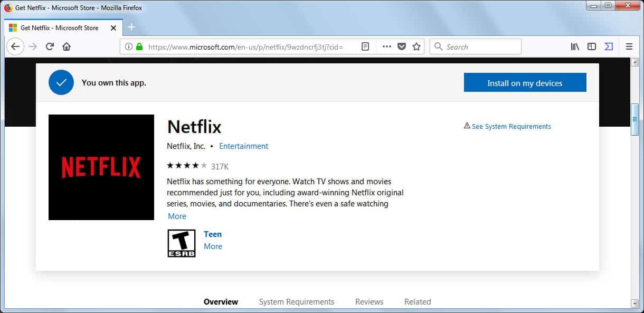
Task: Click the ESRB Teen rating icon
Action: click(x=181, y=243)
